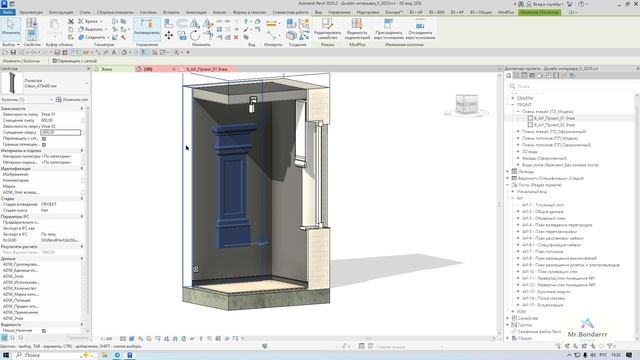Click the user sign-in icon in title bar
Image resolution: width=640 pixels, height=360 pixels.
pos(529,4)
